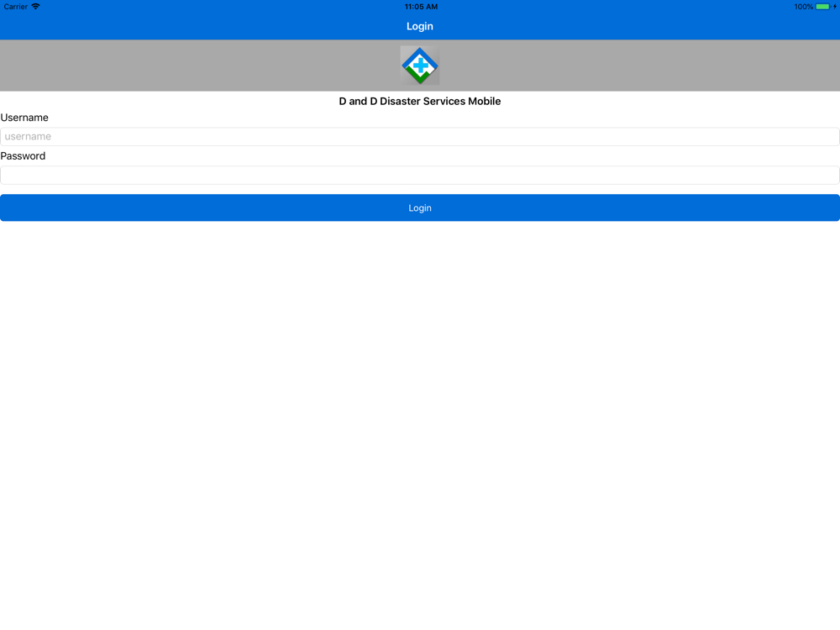Tap the 100% battery percentage text
This screenshot has height=630, width=840.
(x=804, y=7)
